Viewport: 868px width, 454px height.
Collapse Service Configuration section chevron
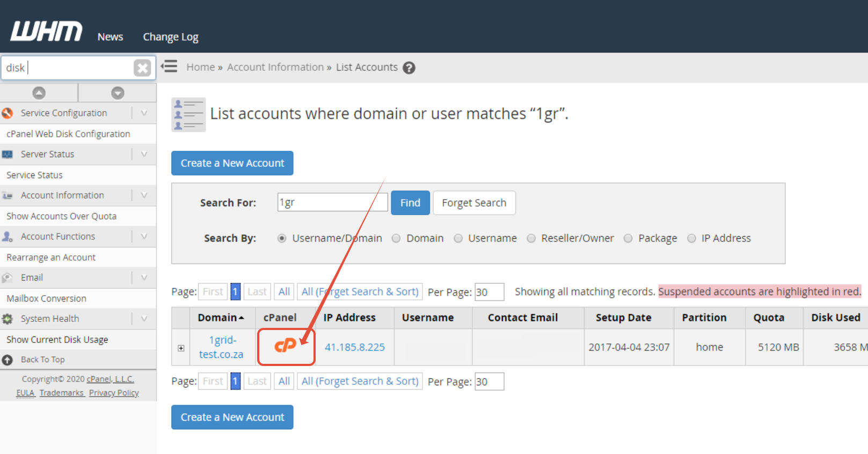click(144, 113)
